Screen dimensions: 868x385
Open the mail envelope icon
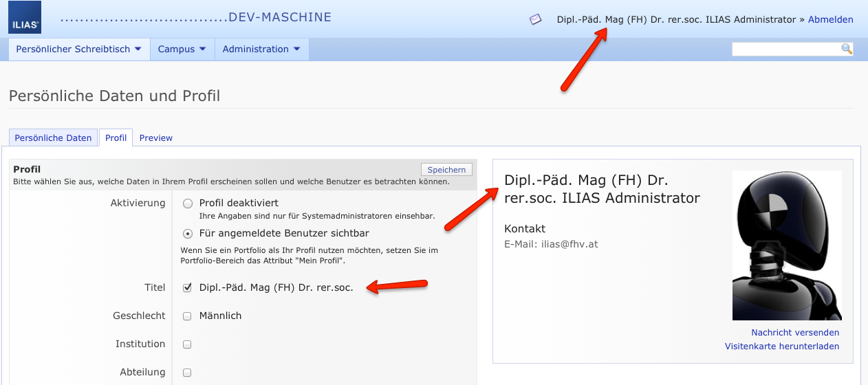(x=535, y=19)
